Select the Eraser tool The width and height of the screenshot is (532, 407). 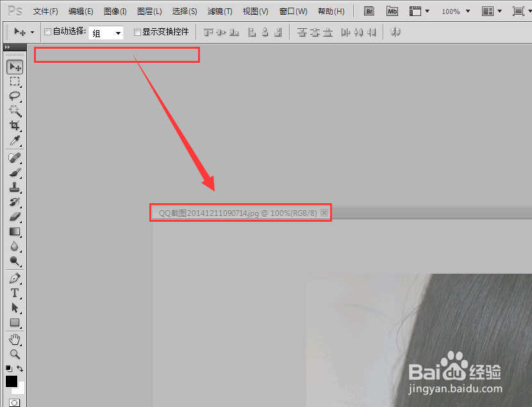tap(15, 217)
